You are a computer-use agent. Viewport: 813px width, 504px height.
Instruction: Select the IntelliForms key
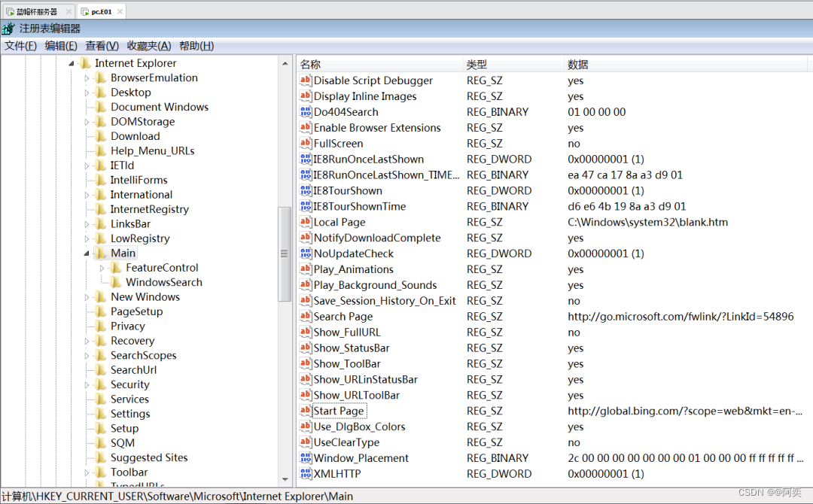point(139,181)
